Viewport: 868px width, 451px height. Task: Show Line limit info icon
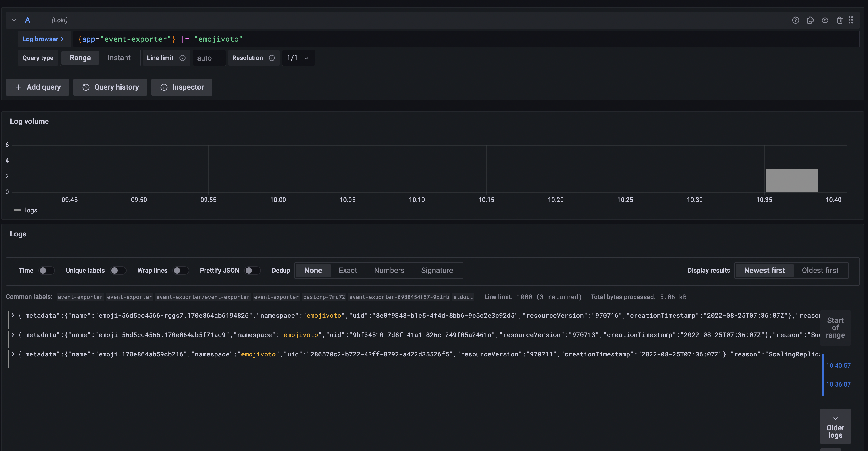click(x=182, y=58)
